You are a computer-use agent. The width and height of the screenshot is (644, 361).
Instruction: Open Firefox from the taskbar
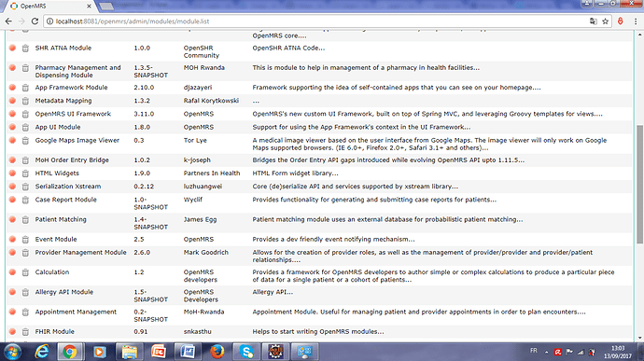pos(217,352)
